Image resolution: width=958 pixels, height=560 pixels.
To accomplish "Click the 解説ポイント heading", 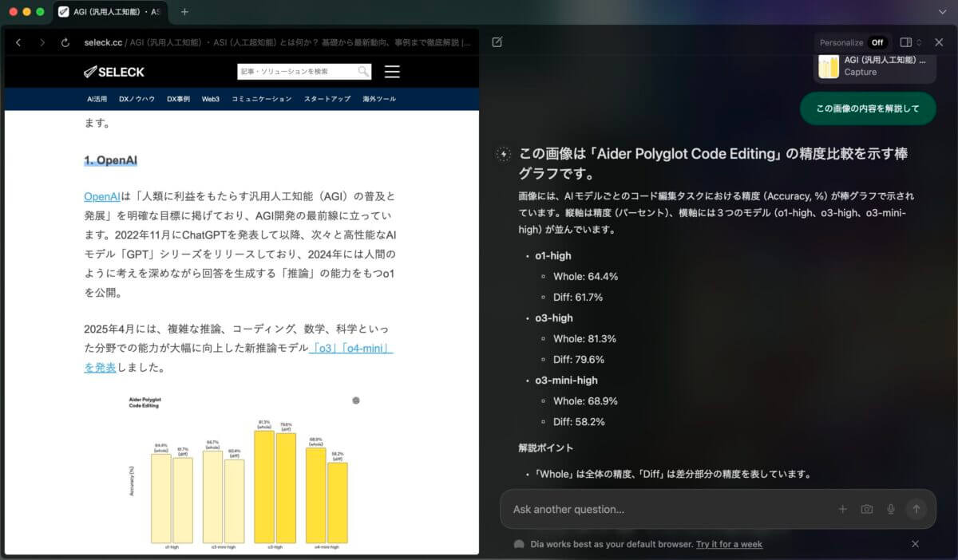I will pyautogui.click(x=545, y=448).
